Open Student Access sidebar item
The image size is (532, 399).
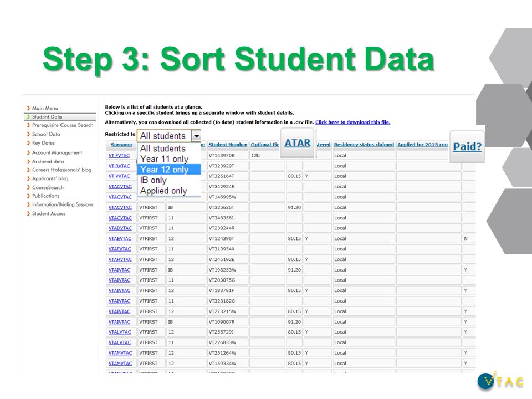point(49,213)
